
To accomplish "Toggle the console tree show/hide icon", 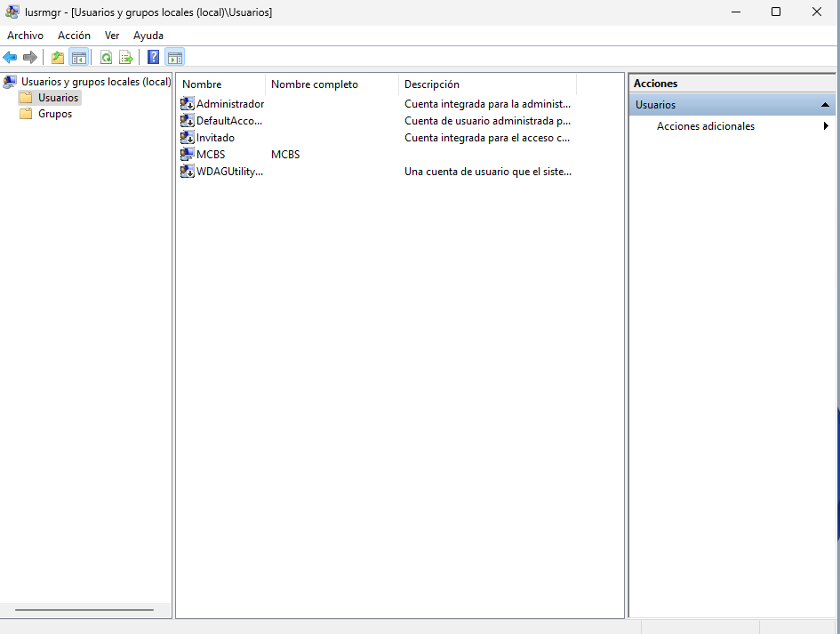I will [x=79, y=58].
